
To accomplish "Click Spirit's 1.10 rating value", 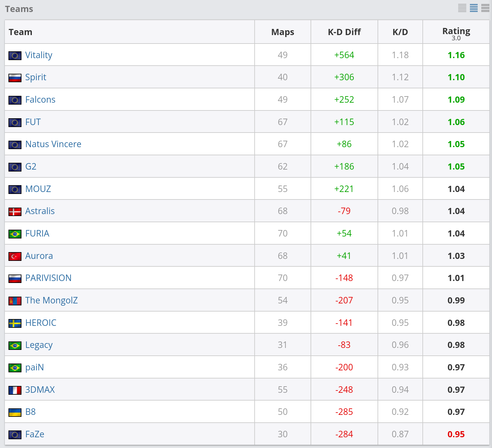I will click(456, 77).
